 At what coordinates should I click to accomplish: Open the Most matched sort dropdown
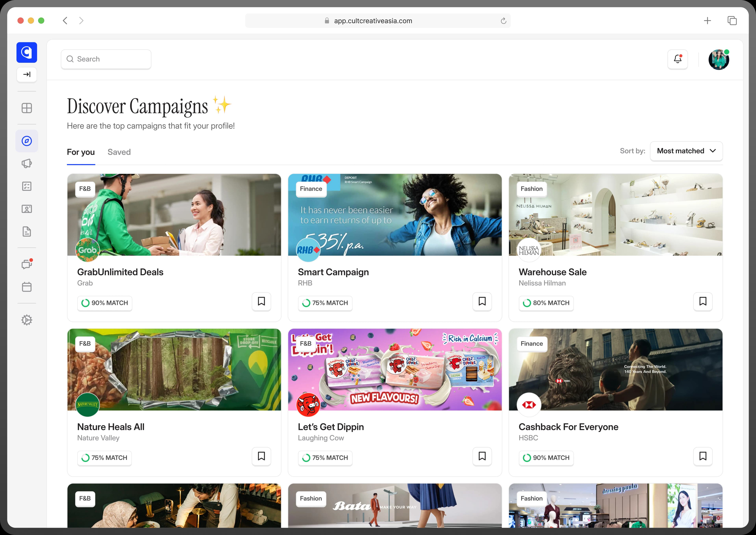686,151
